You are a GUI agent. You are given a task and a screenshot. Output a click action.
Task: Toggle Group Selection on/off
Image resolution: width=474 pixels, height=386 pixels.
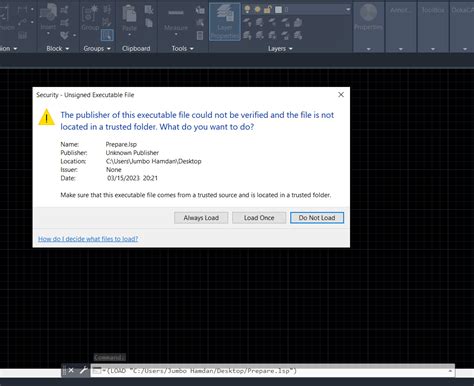click(107, 35)
